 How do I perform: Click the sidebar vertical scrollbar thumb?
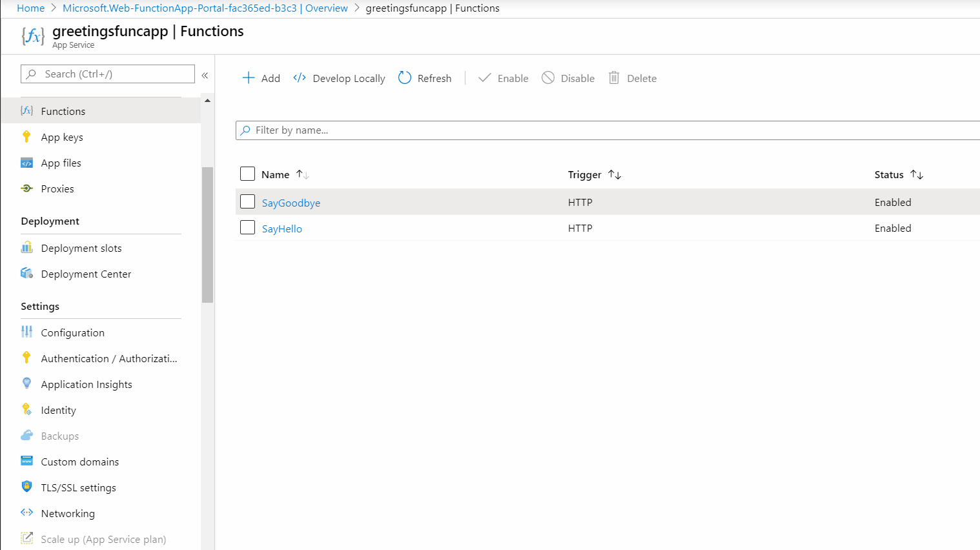pos(207,235)
